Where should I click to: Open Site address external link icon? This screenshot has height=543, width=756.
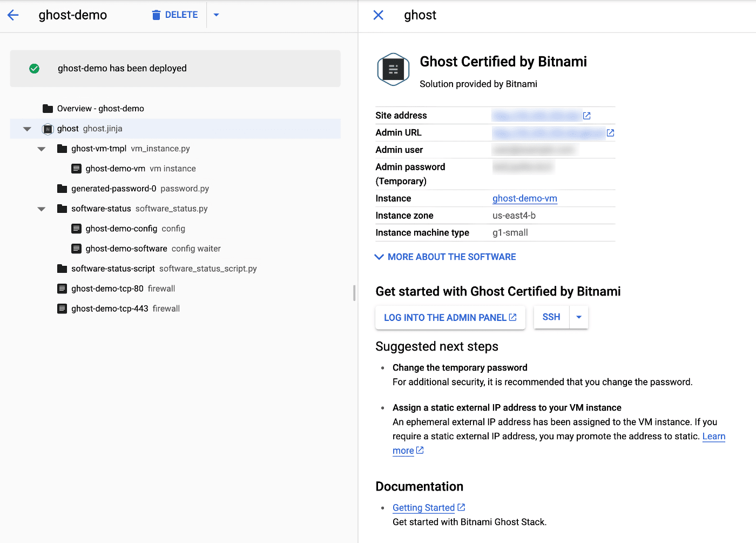point(587,116)
